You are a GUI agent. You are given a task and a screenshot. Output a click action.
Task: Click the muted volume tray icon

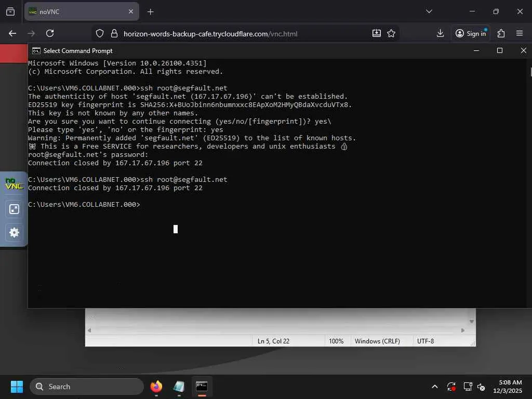(481, 387)
